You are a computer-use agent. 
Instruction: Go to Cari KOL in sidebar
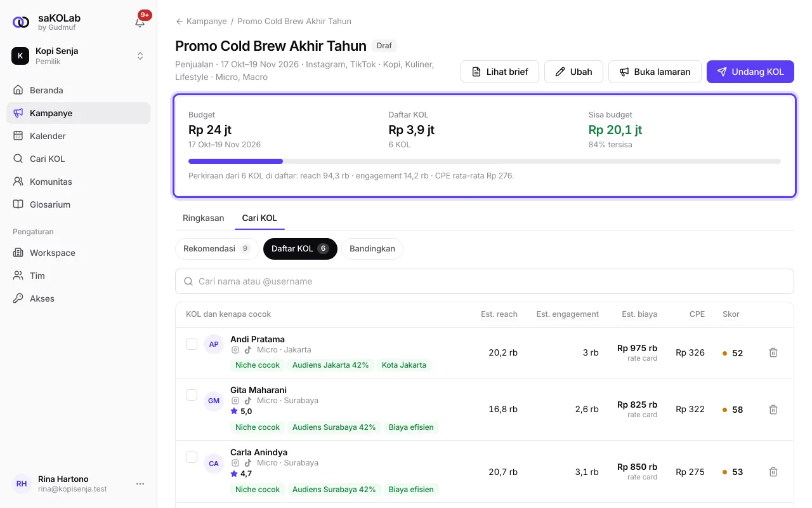(x=79, y=159)
